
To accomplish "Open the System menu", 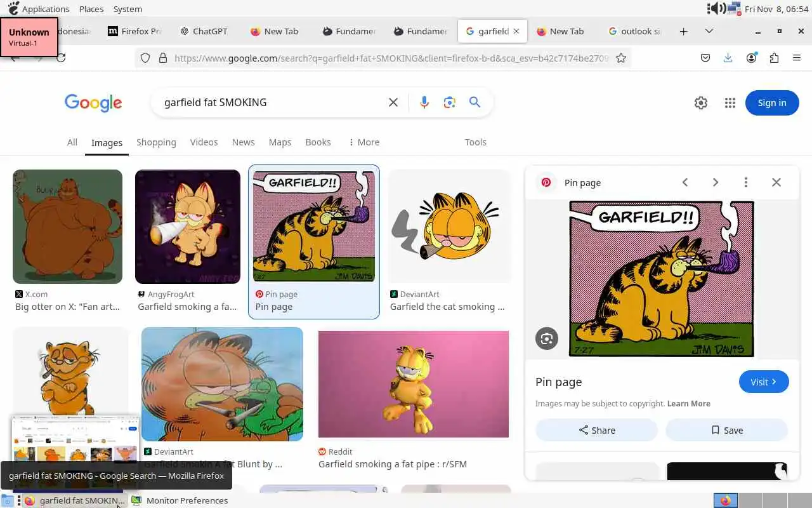I will click(x=128, y=9).
